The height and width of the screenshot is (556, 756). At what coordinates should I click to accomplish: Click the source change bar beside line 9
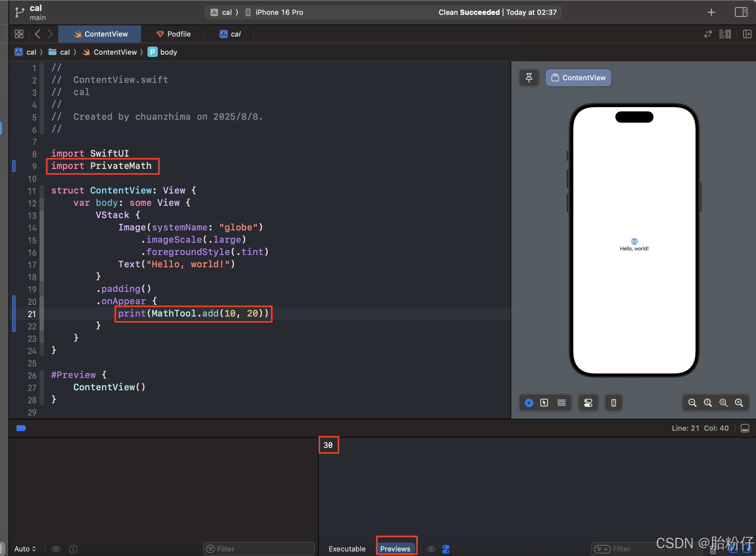point(14,166)
